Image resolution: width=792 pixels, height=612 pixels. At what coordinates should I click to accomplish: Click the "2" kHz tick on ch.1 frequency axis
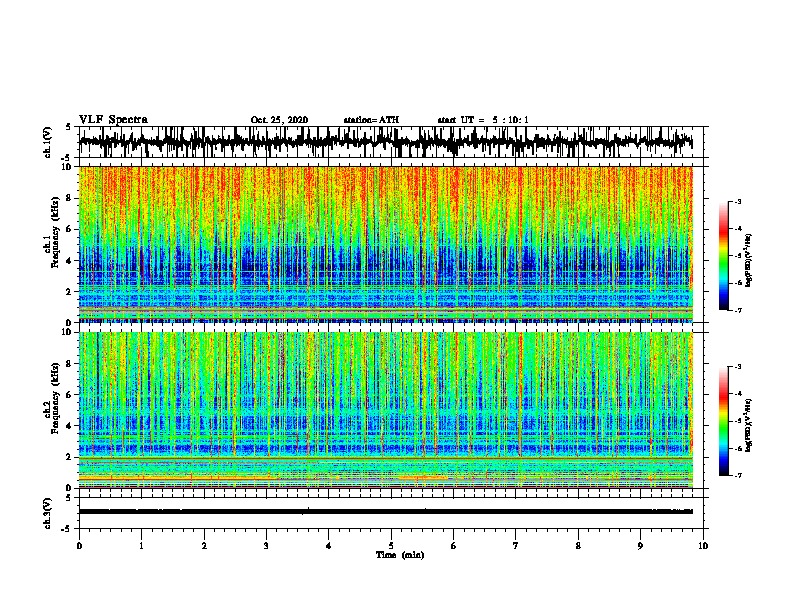click(69, 291)
